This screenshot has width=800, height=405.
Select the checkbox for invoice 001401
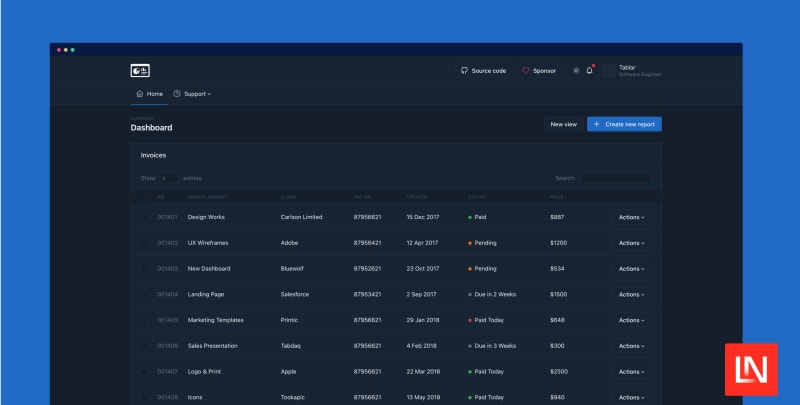tap(143, 217)
